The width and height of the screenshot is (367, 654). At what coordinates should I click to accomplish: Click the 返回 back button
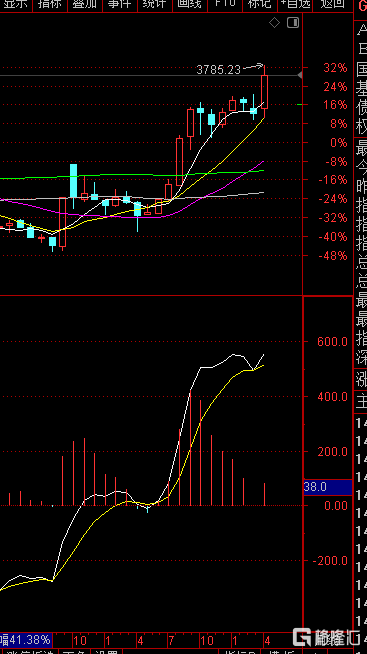(x=333, y=4)
